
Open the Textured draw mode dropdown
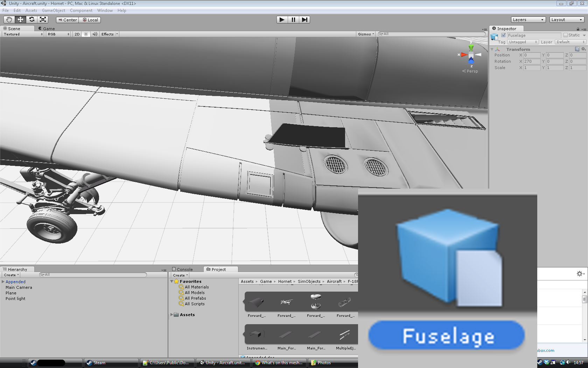23,34
